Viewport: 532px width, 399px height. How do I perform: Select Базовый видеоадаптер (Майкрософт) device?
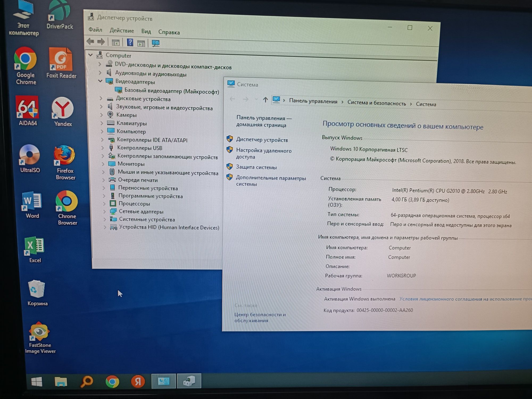pyautogui.click(x=172, y=91)
